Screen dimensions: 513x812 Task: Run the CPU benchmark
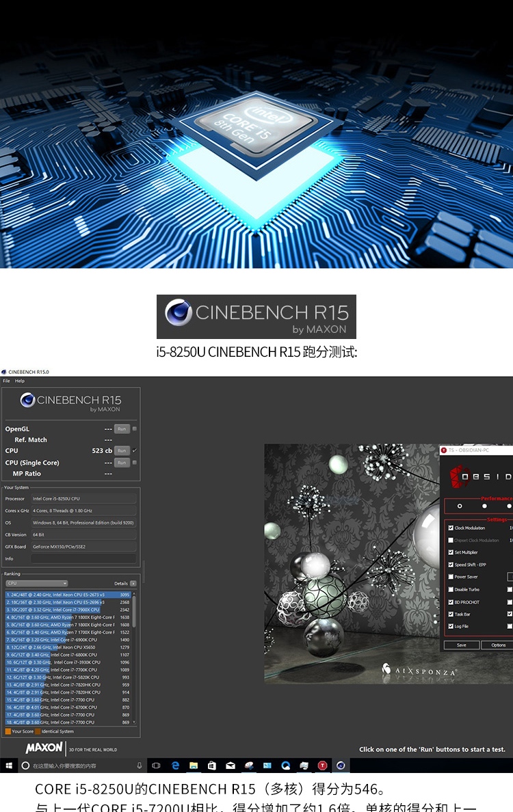(122, 450)
